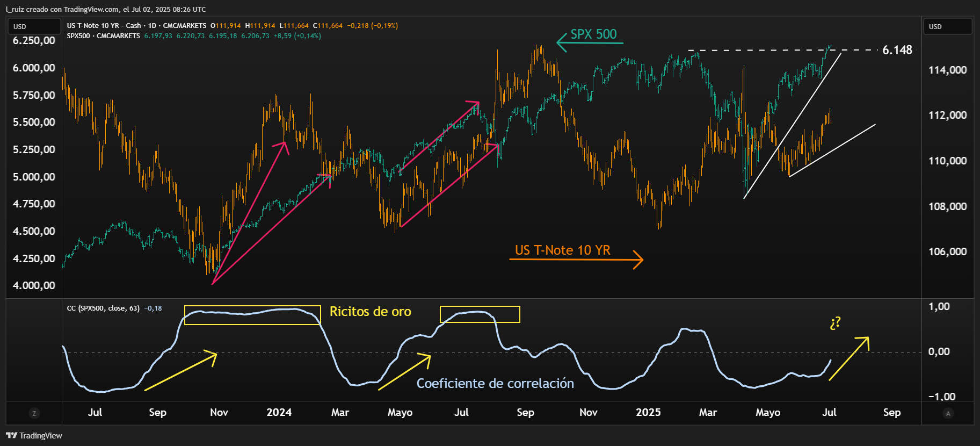Click the 6.250,00 left price scale value

click(34, 40)
